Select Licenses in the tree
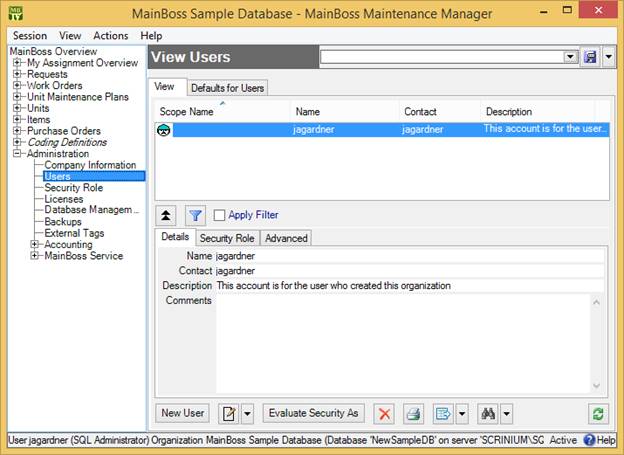This screenshot has width=624, height=455. click(x=64, y=199)
